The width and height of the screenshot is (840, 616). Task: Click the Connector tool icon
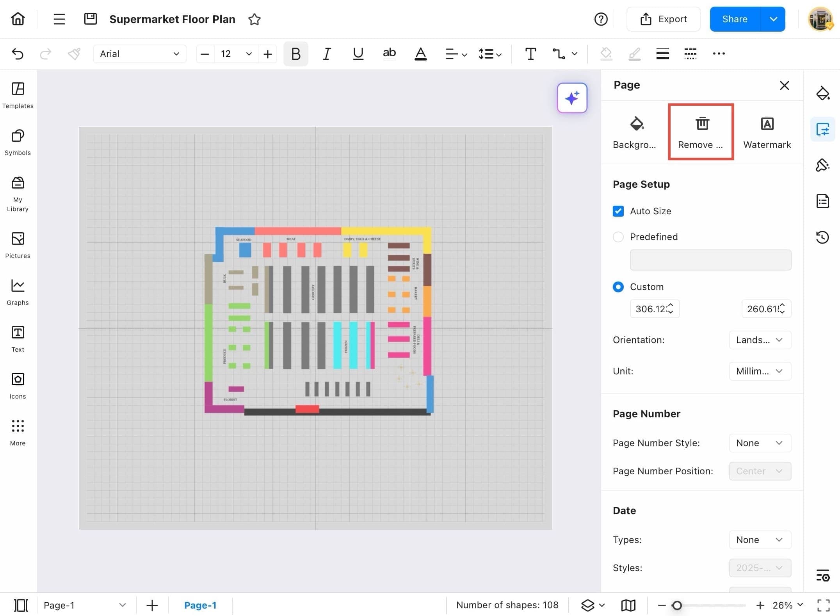(x=559, y=54)
